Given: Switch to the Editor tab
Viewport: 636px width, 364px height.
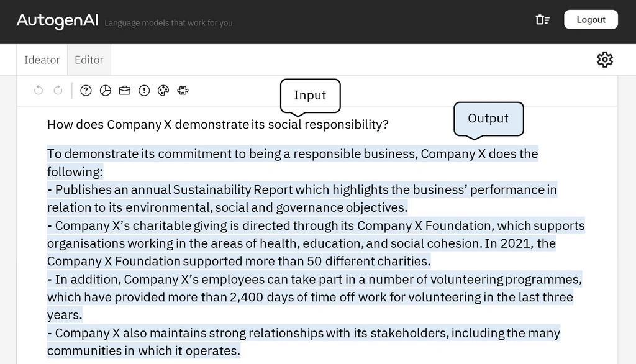Looking at the screenshot, I should click(89, 60).
